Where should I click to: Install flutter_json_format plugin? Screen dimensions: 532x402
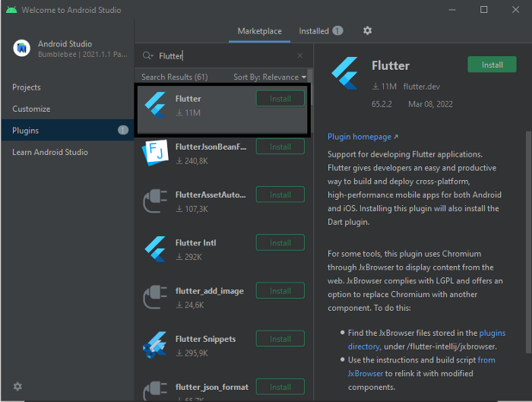[x=280, y=387]
